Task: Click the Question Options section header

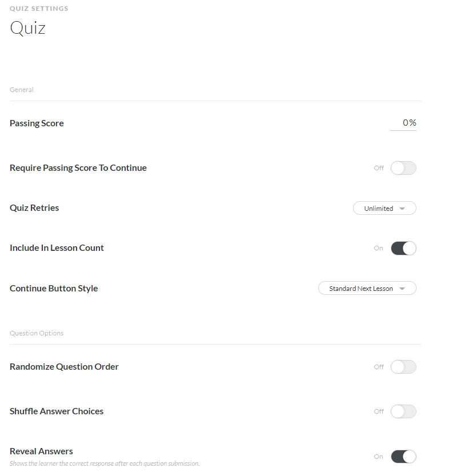Action: [x=37, y=333]
